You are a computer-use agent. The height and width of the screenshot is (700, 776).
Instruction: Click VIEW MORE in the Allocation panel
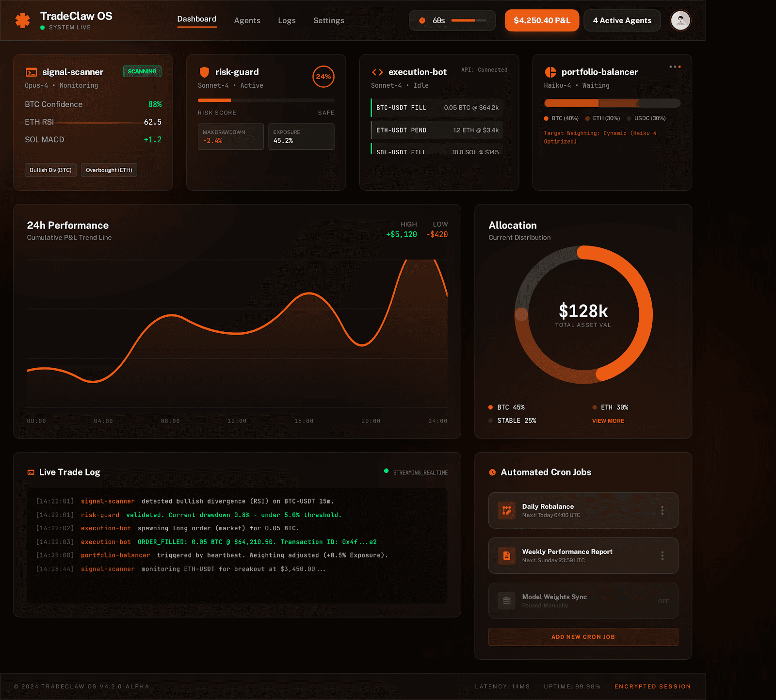pyautogui.click(x=608, y=421)
